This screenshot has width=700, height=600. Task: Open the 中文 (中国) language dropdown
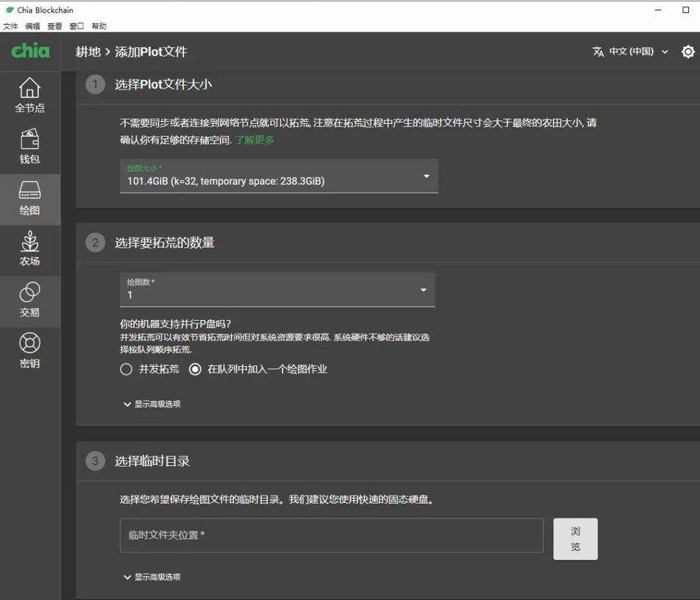click(x=638, y=52)
